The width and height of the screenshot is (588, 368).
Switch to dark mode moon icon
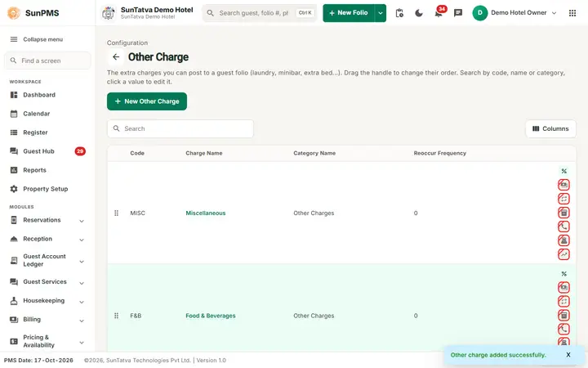click(x=419, y=13)
